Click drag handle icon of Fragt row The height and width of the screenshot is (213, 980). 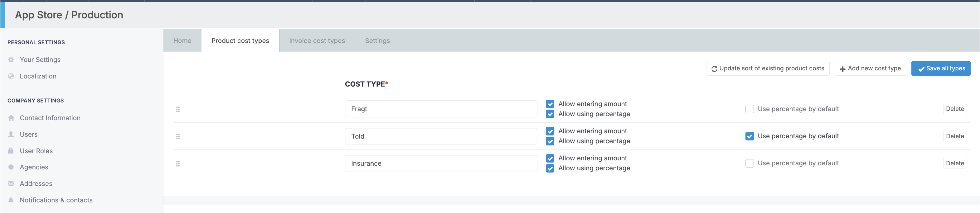coord(178,109)
